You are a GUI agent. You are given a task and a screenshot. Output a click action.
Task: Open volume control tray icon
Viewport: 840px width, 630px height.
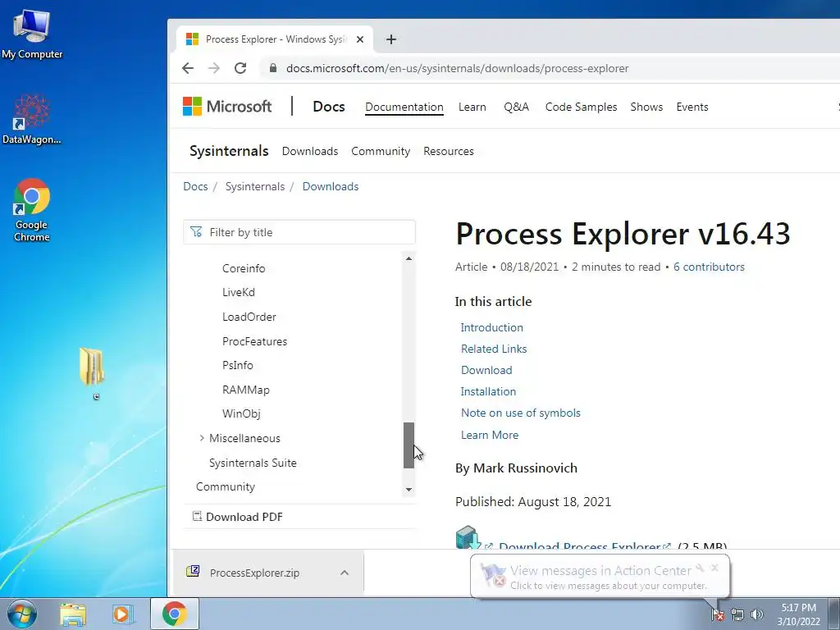point(757,614)
